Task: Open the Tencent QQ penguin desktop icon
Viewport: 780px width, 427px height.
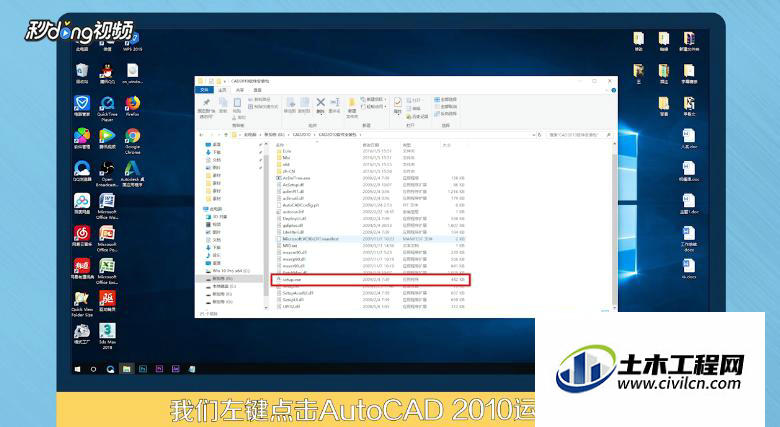Action: (107, 74)
